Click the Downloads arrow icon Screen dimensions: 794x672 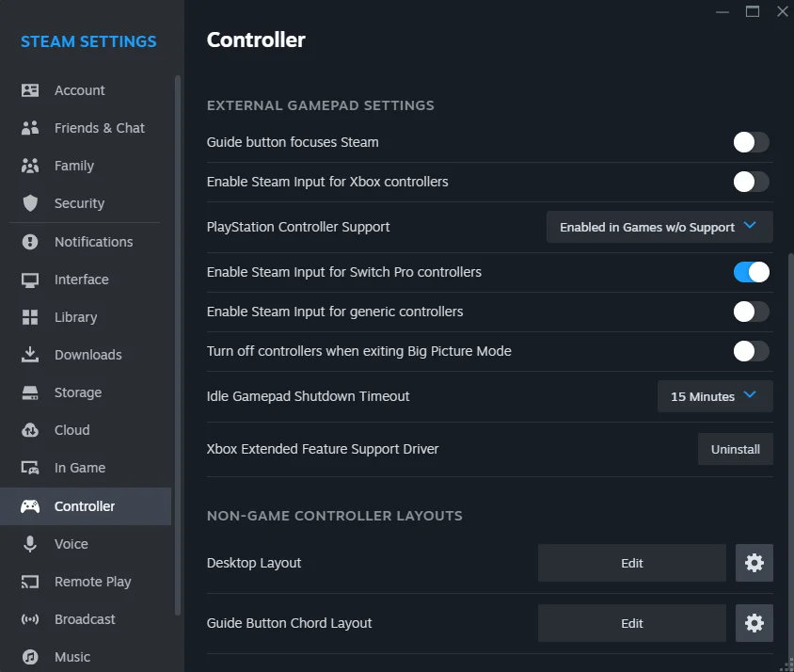coord(30,355)
